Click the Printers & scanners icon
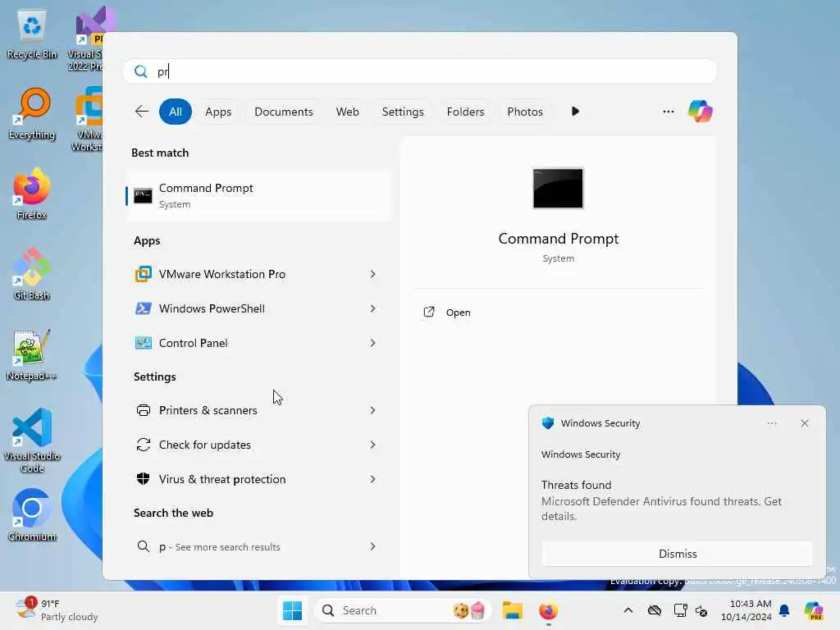Image resolution: width=840 pixels, height=630 pixels. point(143,410)
